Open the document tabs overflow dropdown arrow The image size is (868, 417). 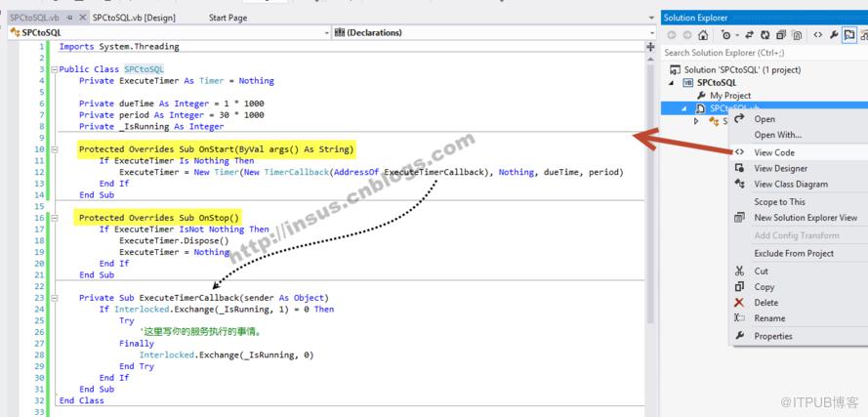coord(651,18)
